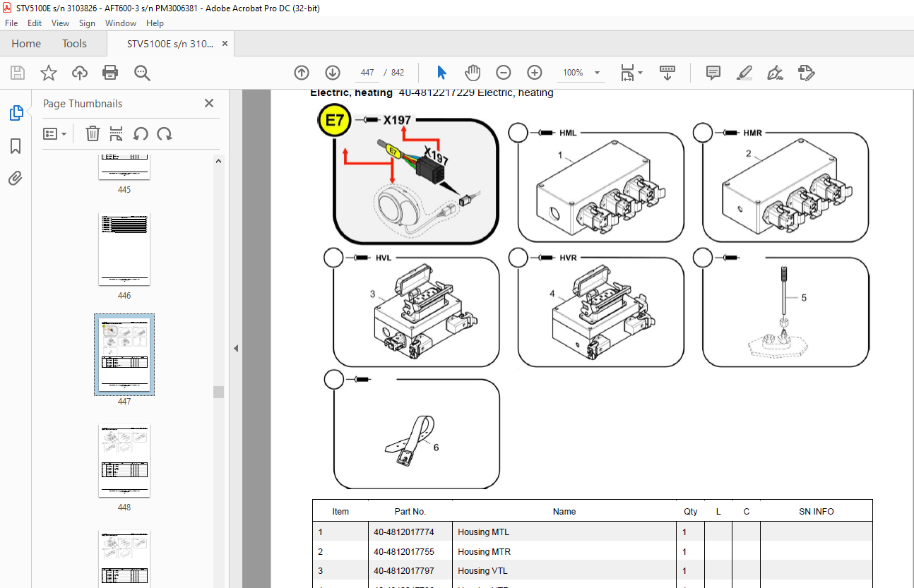The width and height of the screenshot is (914, 588).
Task: Select the page 446 thumbnail
Action: tap(124, 248)
